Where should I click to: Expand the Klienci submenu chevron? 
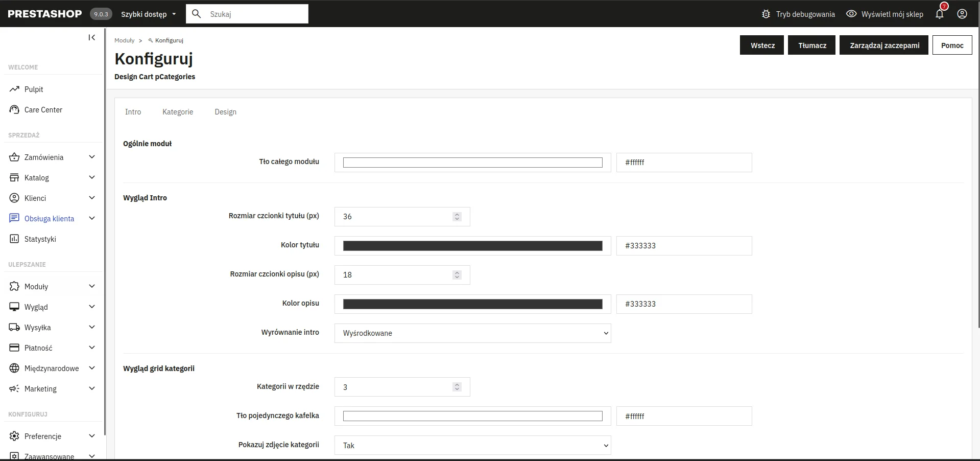92,198
